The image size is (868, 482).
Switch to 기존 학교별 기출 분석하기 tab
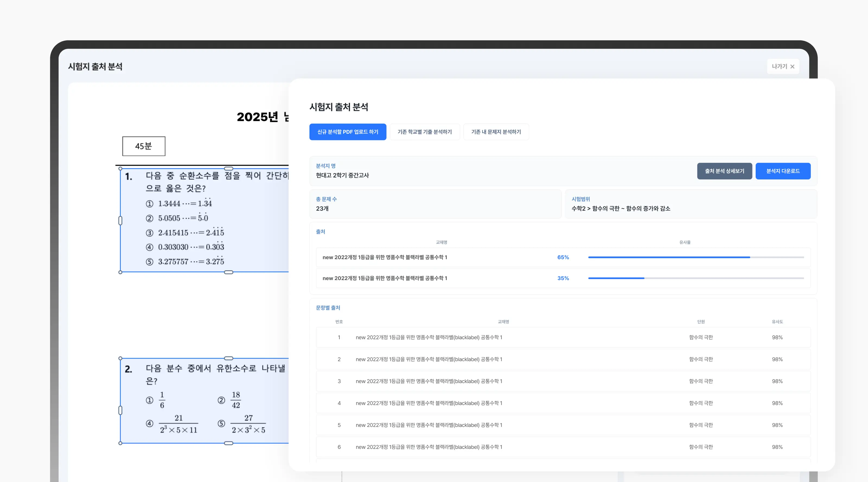425,132
